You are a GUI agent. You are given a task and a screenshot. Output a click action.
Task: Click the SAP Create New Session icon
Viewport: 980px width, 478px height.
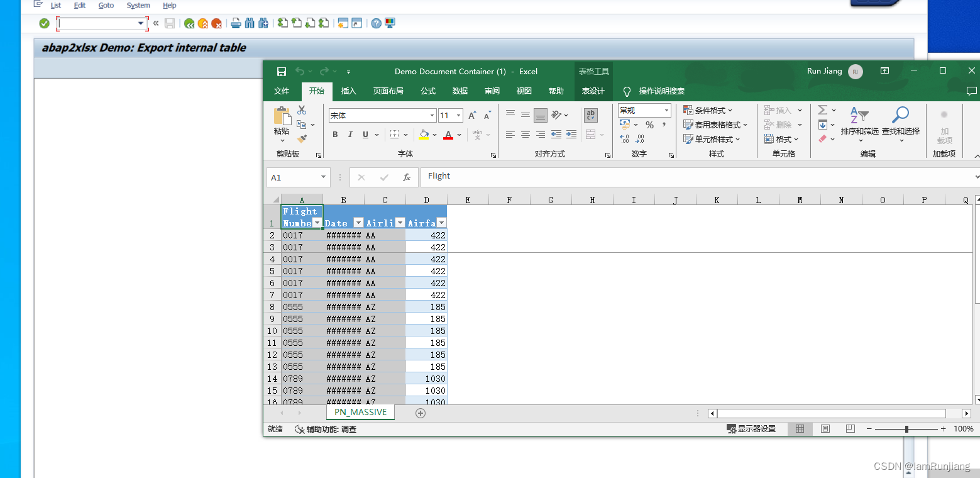343,23
